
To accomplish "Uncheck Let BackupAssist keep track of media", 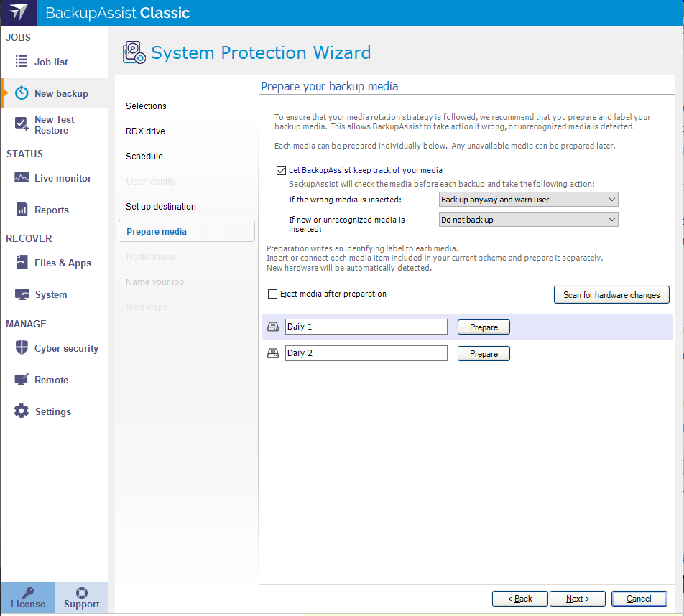I will pyautogui.click(x=281, y=171).
